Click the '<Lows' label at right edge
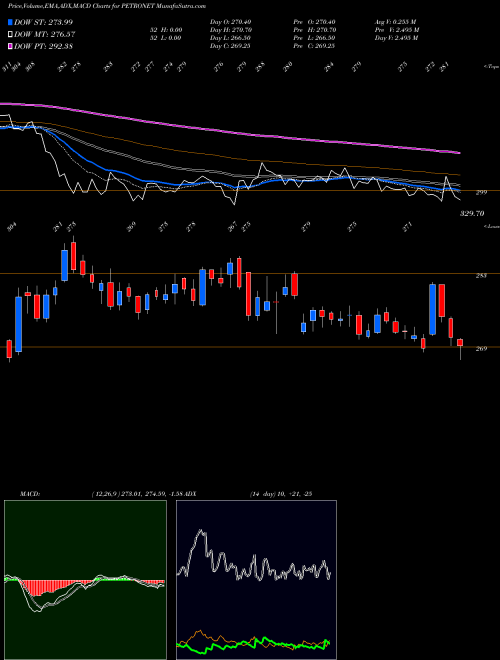Screen dimensions: 500x660 [491, 226]
